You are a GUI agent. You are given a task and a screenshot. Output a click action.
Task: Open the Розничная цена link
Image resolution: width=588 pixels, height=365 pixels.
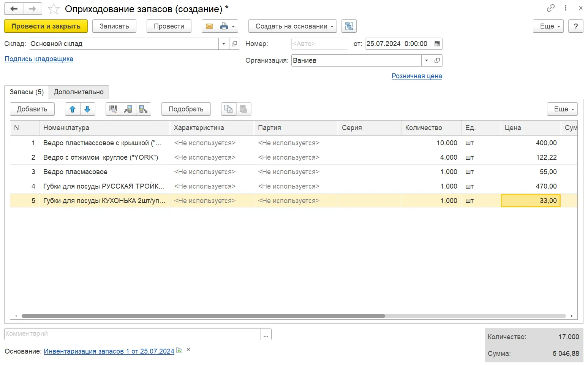tap(417, 76)
